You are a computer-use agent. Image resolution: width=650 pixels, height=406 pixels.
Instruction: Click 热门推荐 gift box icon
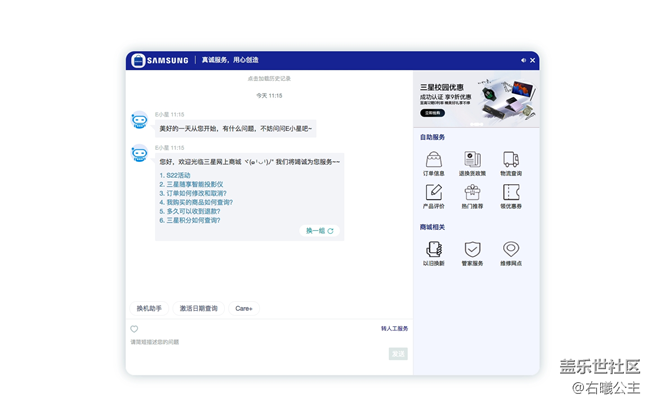pos(472,193)
